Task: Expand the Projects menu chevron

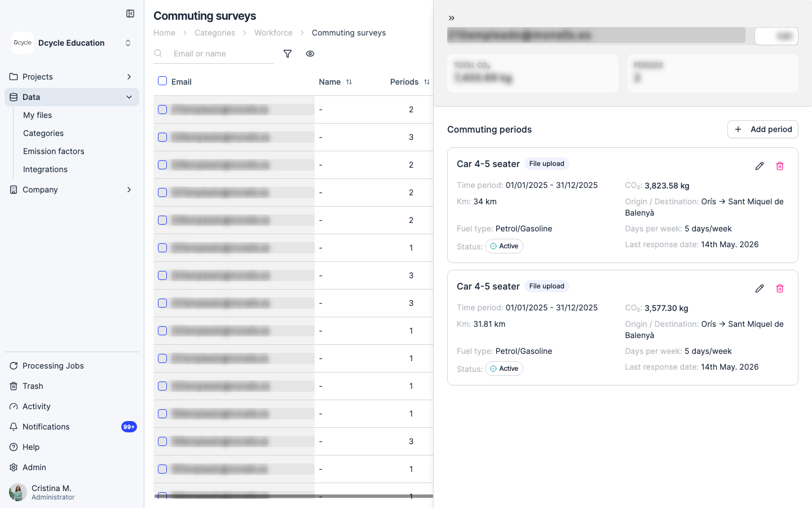Action: click(x=129, y=77)
